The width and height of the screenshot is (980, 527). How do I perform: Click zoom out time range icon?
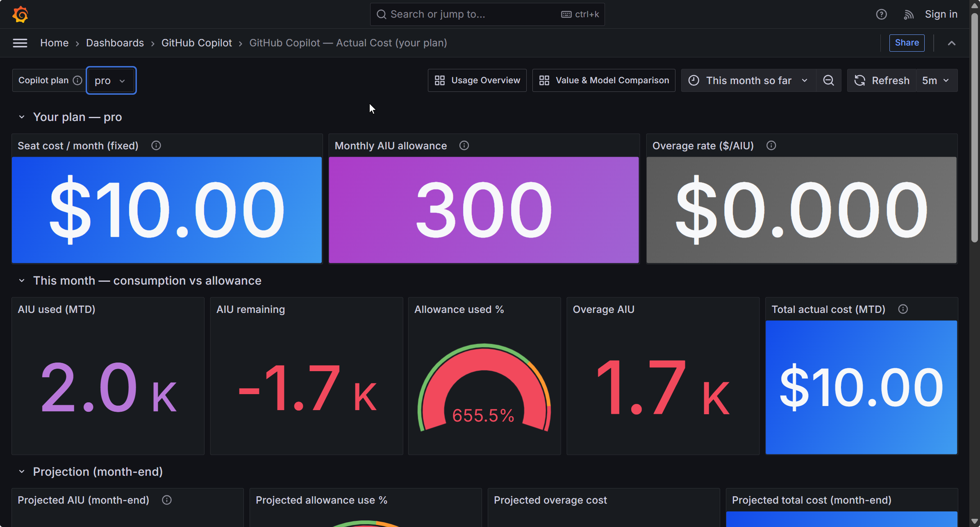coord(828,80)
